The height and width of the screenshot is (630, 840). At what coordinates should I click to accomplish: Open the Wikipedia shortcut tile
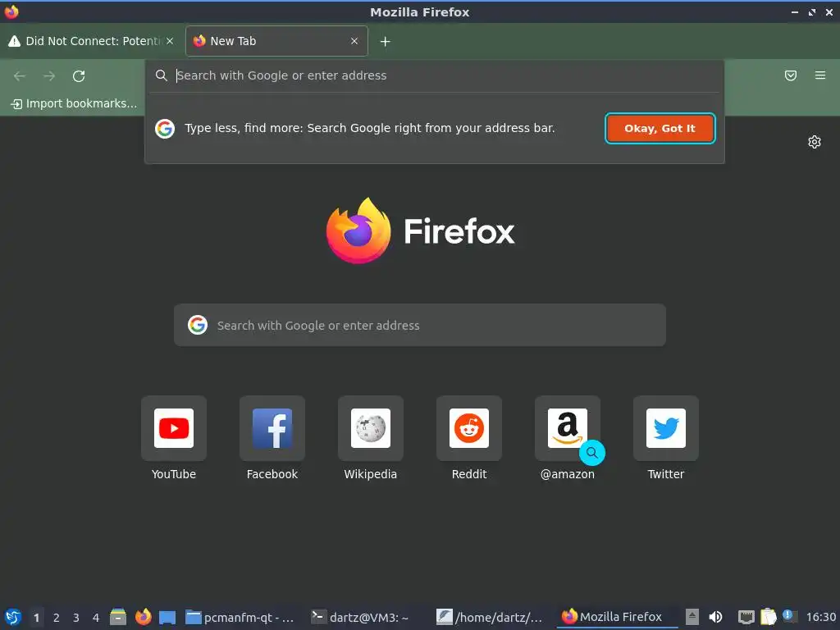point(371,428)
